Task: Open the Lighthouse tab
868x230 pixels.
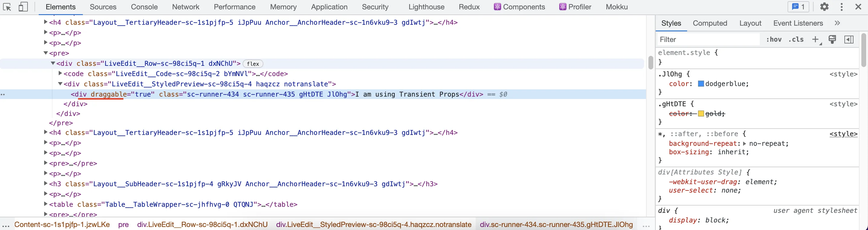Action: pyautogui.click(x=426, y=7)
